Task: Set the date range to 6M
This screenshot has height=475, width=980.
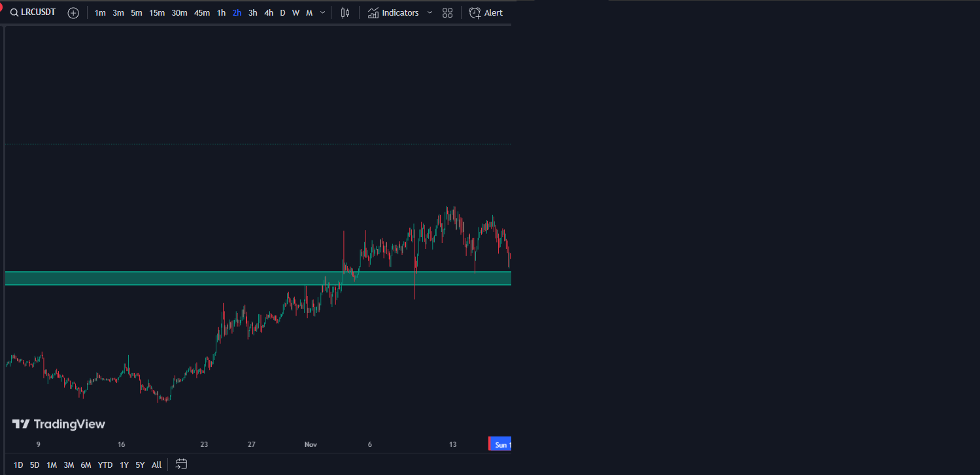Action: pyautogui.click(x=86, y=465)
